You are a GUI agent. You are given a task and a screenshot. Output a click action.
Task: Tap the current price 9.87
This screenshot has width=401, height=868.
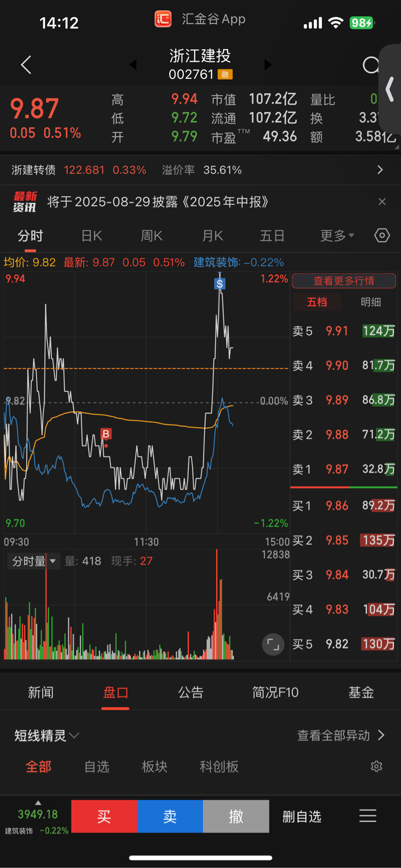pyautogui.click(x=34, y=109)
